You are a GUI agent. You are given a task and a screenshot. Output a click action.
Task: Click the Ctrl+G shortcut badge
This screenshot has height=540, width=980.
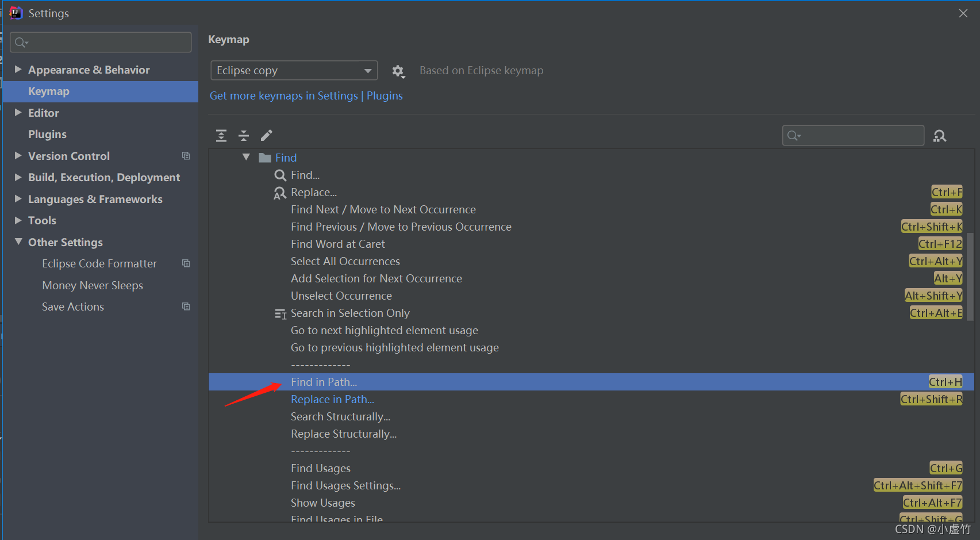coord(946,468)
